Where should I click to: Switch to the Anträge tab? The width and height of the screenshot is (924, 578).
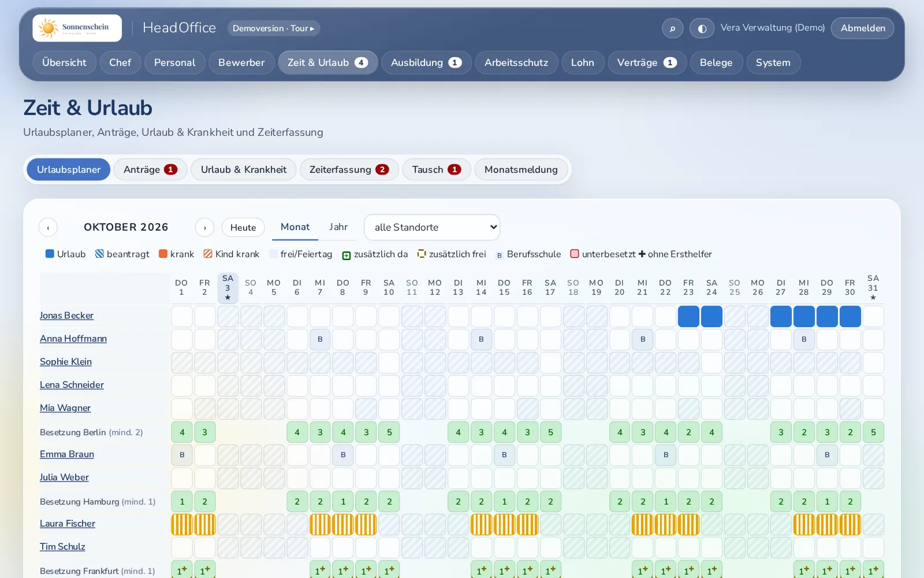click(x=150, y=169)
